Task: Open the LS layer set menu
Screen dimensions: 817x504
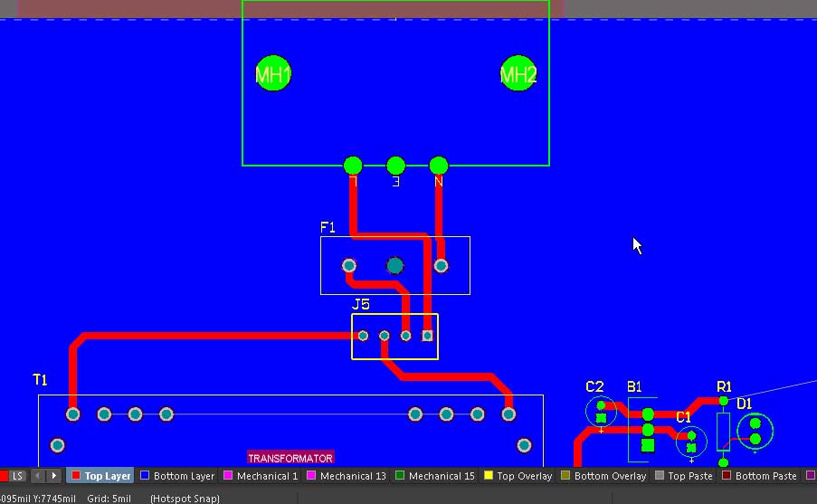Action: (17, 476)
